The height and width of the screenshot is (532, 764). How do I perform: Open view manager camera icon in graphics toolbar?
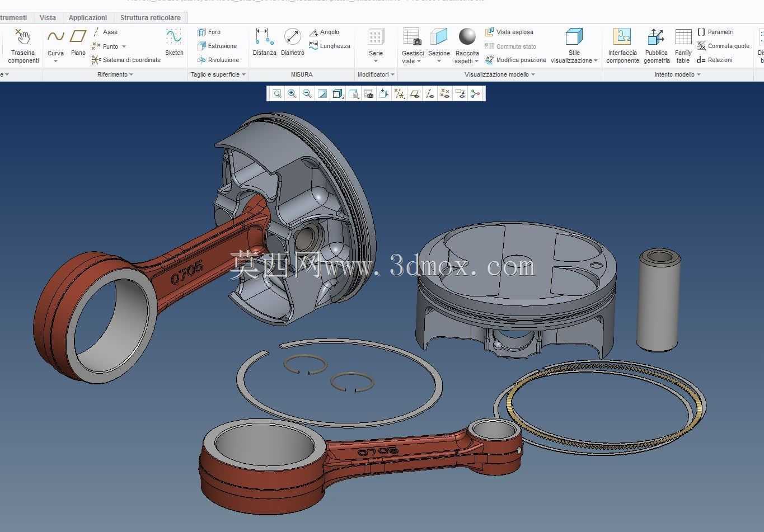(368, 94)
